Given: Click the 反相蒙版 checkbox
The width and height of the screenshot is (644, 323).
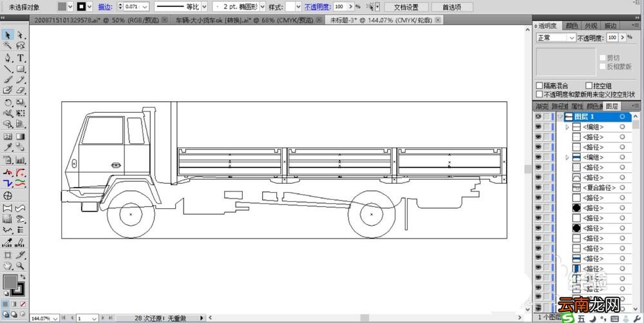Looking at the screenshot, I should tap(603, 66).
